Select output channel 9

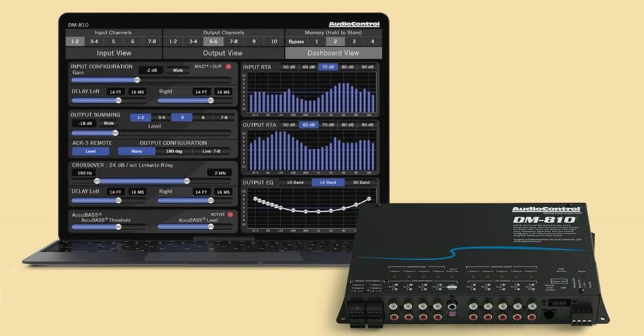[254, 41]
